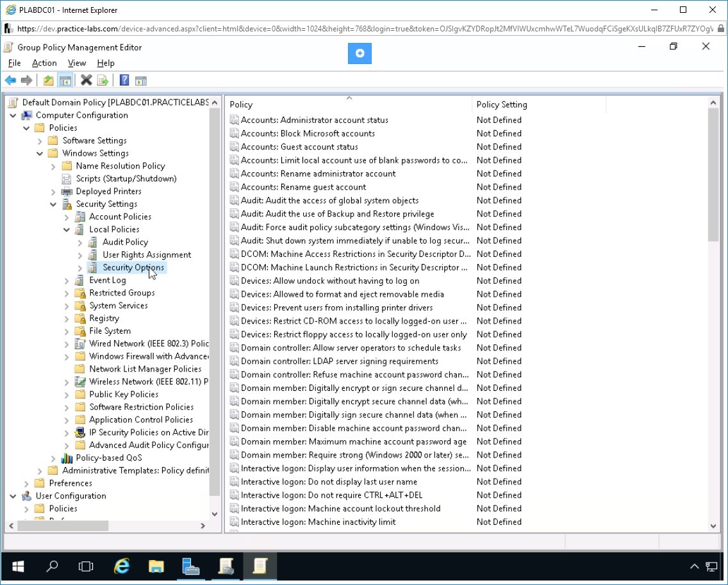Click the Back arrow toolbar icon
This screenshot has height=585, width=728.
pyautogui.click(x=11, y=80)
